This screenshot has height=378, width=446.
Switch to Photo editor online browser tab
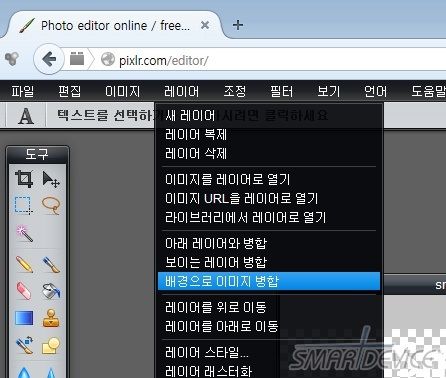click(115, 25)
